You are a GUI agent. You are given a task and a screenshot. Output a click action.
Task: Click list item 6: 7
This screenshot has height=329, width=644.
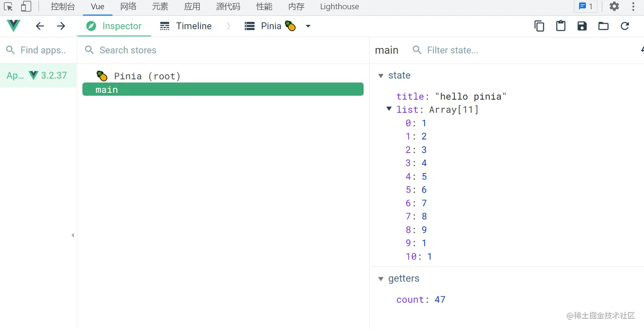point(416,203)
